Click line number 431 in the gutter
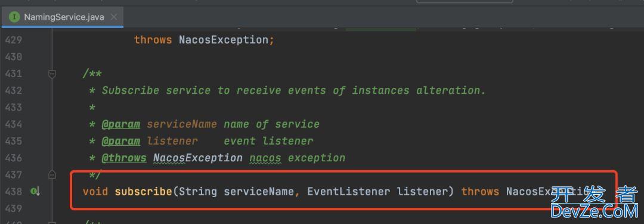This screenshot has height=224, width=644. (14, 74)
